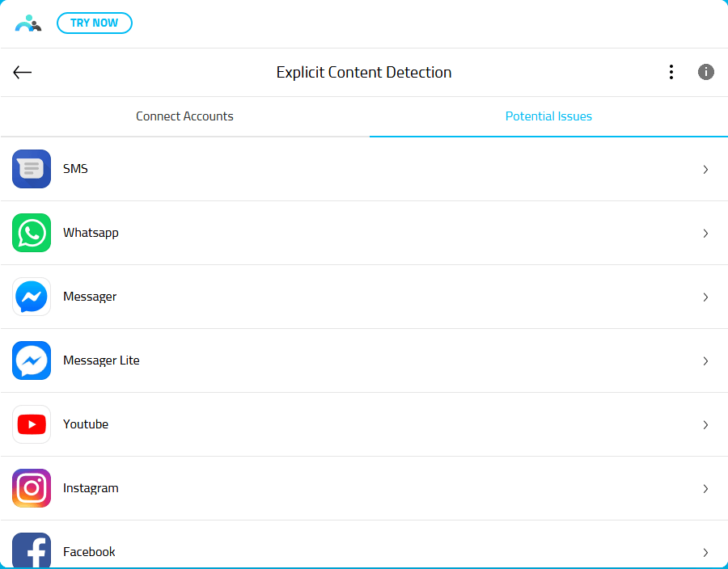Expand the Whatsapp row chevron

coord(705,234)
